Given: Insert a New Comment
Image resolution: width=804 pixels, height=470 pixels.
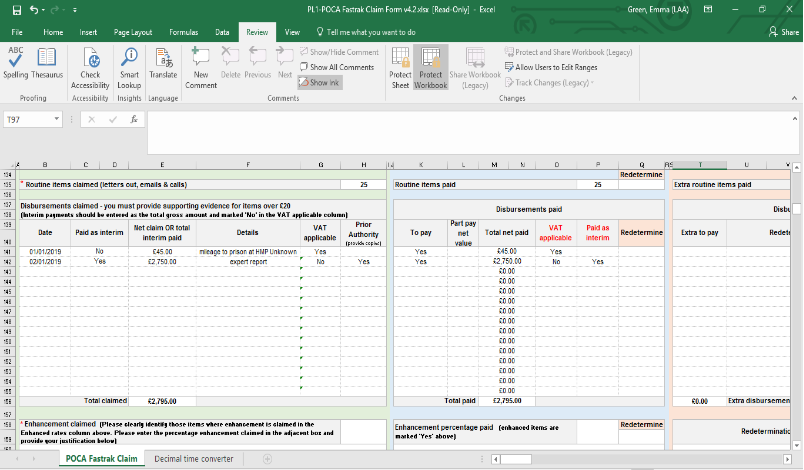Looking at the screenshot, I should coord(200,62).
